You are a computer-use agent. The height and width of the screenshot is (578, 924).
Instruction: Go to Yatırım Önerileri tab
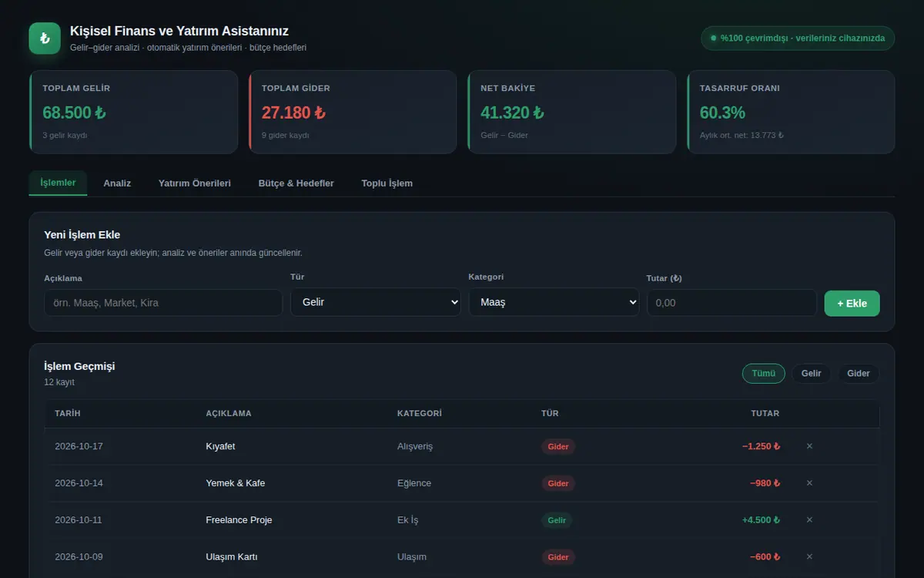tap(195, 183)
